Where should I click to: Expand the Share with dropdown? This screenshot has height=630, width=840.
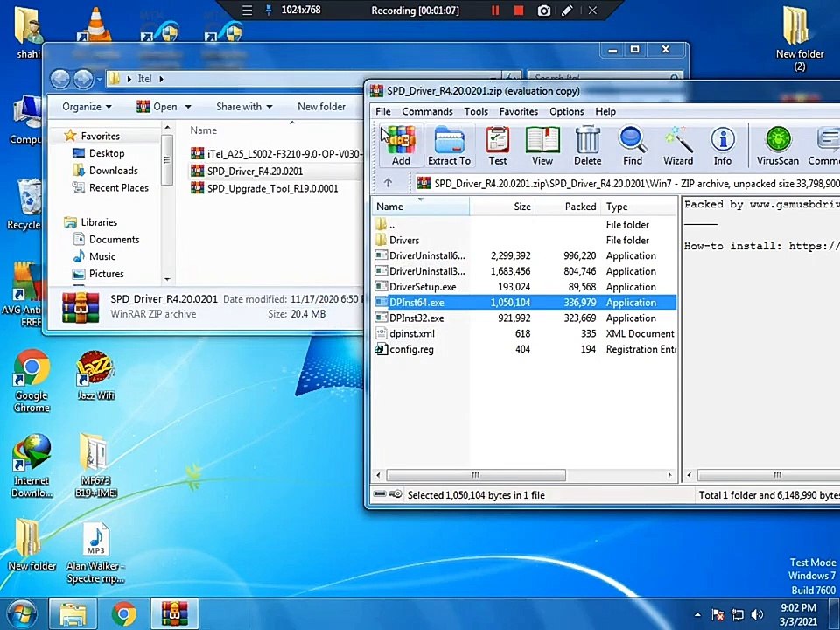(244, 107)
